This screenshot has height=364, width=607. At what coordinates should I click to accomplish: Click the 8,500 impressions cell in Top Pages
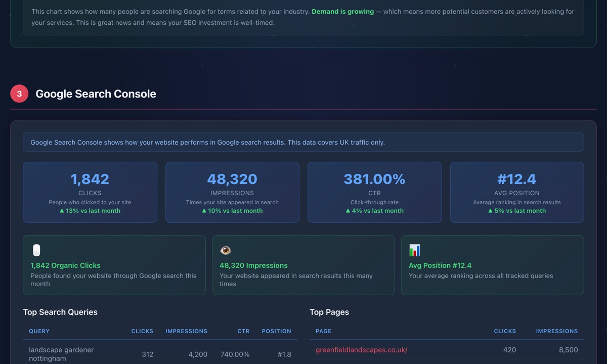[568, 350]
